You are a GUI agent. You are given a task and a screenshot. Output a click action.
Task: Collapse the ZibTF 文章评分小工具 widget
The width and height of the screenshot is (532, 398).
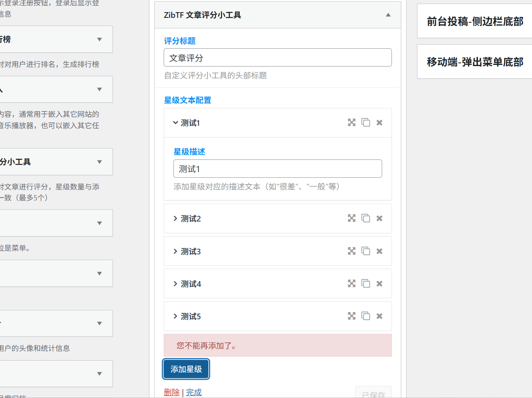click(388, 15)
